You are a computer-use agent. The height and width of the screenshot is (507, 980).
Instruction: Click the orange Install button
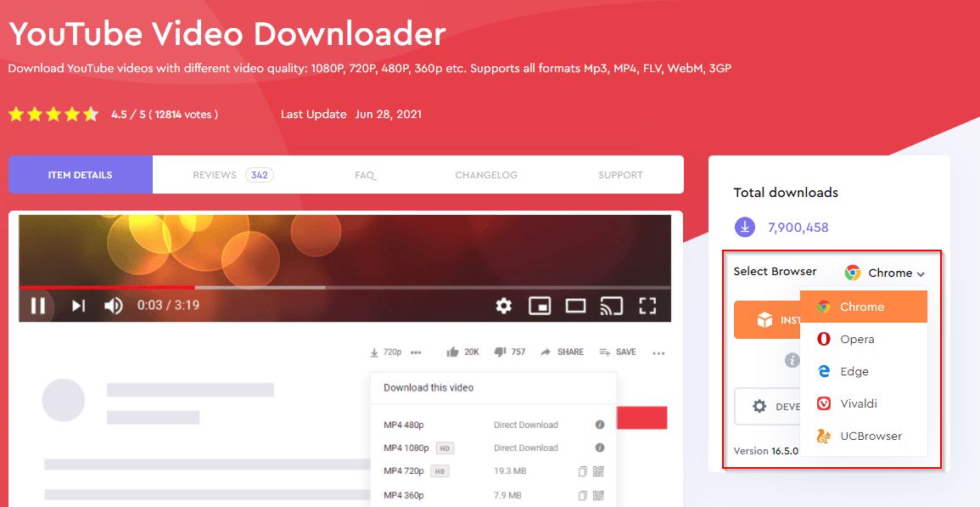(x=767, y=320)
